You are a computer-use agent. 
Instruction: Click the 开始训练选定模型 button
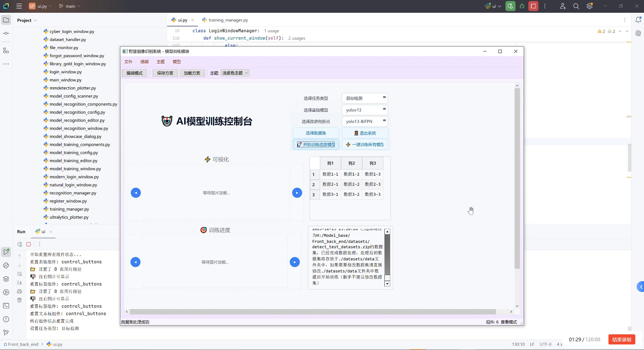[x=315, y=144]
